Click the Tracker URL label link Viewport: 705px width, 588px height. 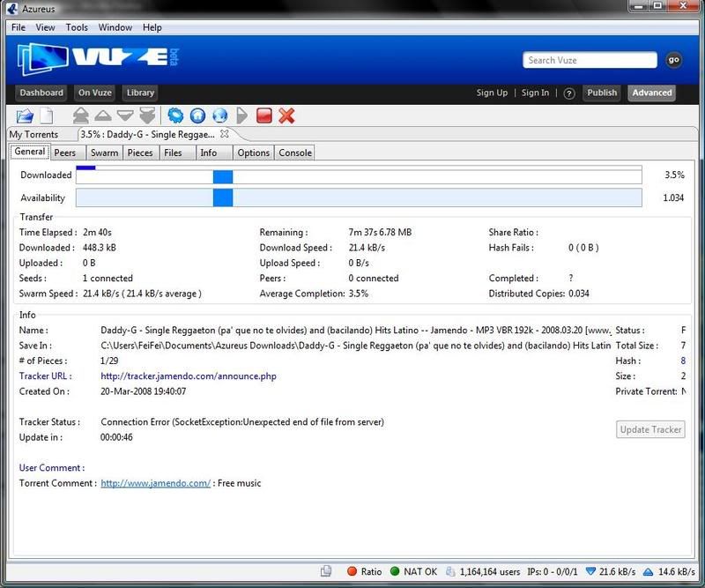45,376
